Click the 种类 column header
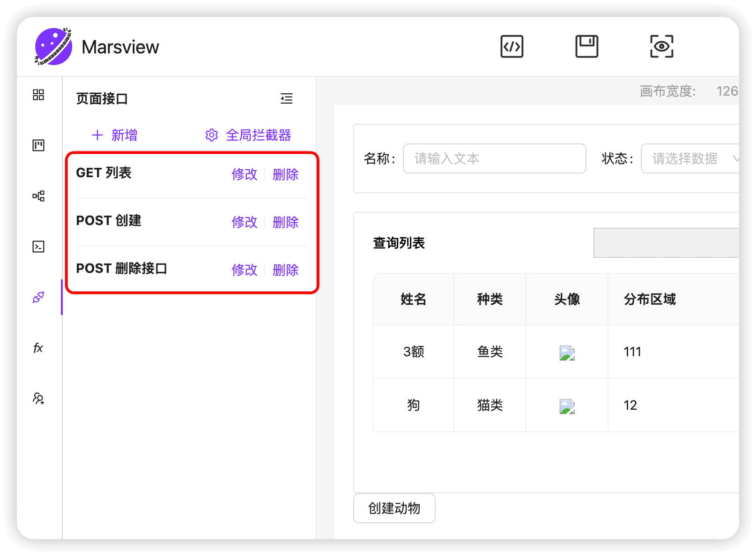Viewport: 756px width, 556px height. pos(490,299)
